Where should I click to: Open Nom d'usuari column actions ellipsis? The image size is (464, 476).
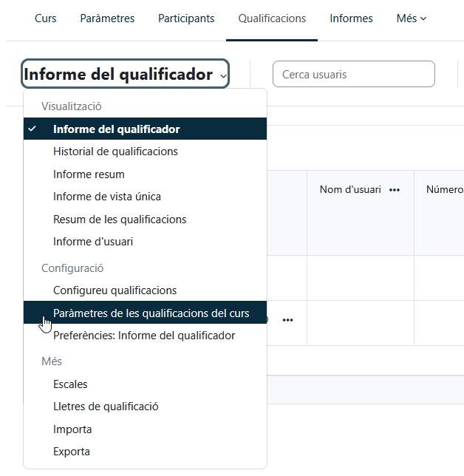(395, 190)
